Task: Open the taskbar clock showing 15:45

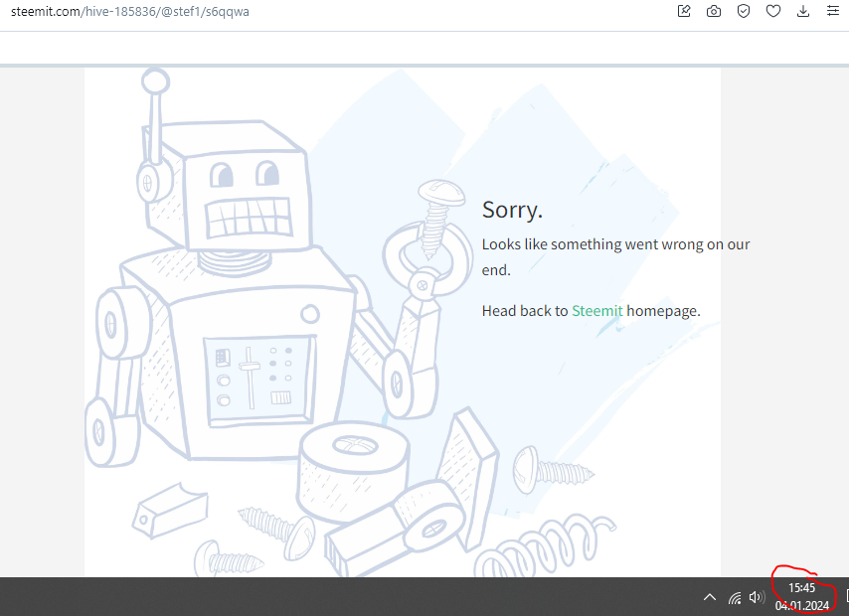Action: coord(801,588)
